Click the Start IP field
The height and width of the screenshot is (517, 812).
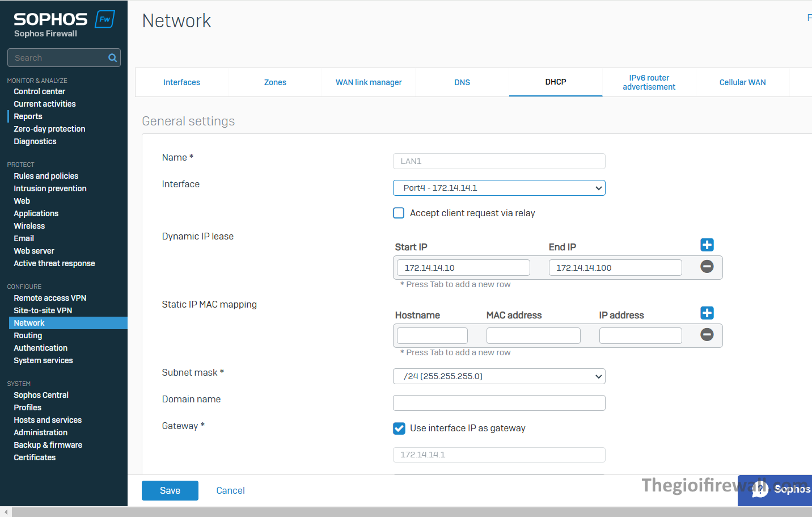point(463,268)
